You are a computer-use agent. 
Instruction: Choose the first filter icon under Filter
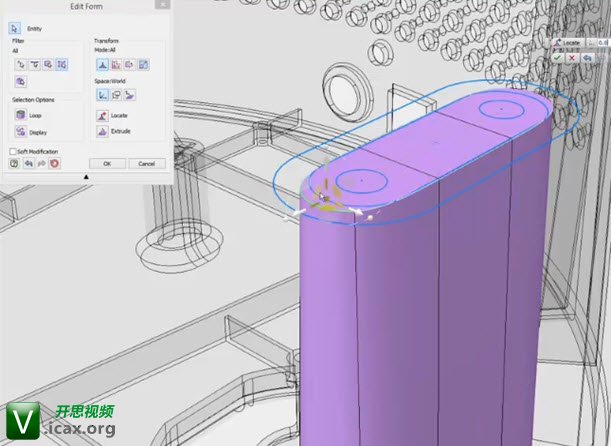click(21, 65)
